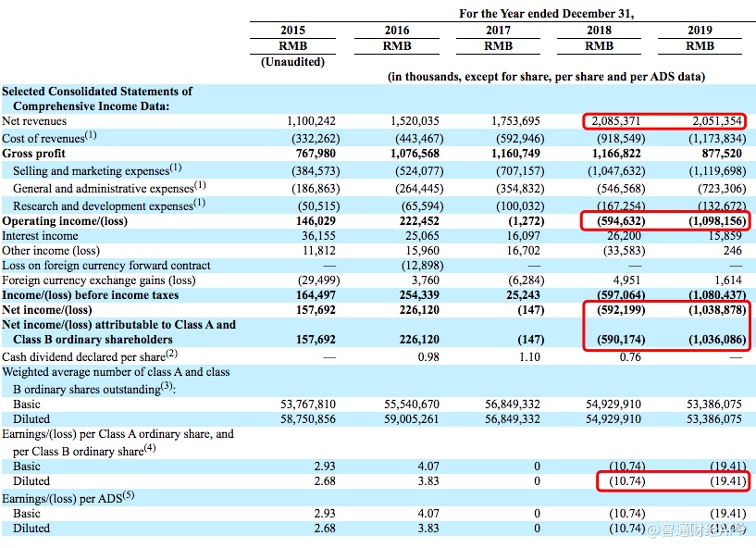Click operating loss value (1,098,156)
Screen dimensions: 756x548
[x=717, y=221]
